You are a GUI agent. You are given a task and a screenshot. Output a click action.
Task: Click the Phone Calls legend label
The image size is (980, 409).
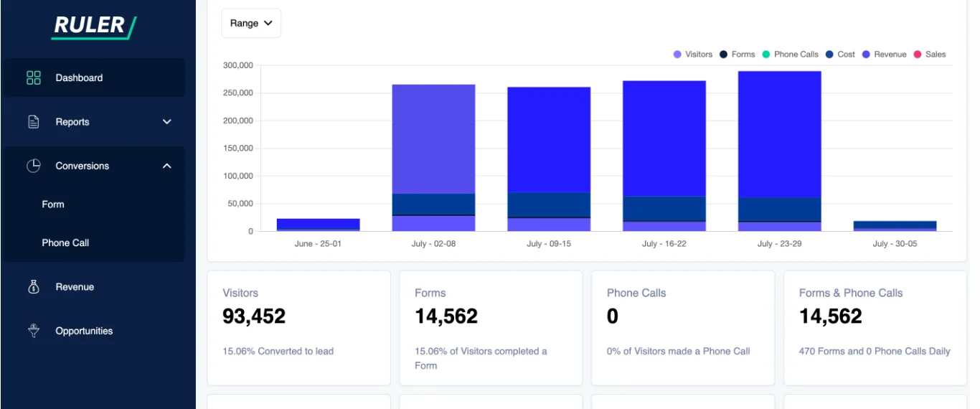[x=796, y=55]
